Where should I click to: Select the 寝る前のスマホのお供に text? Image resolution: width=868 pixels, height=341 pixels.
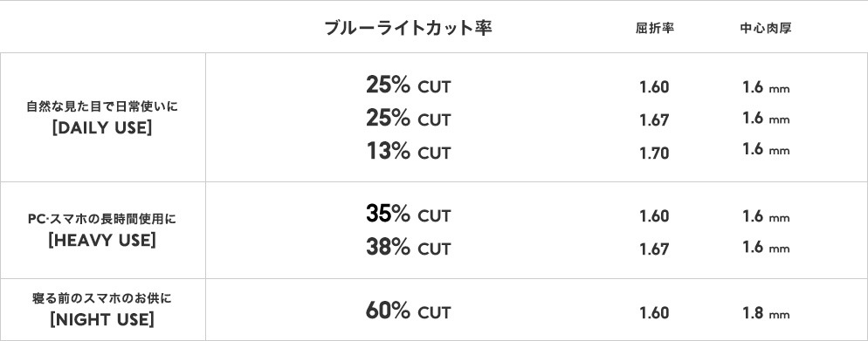point(102,299)
